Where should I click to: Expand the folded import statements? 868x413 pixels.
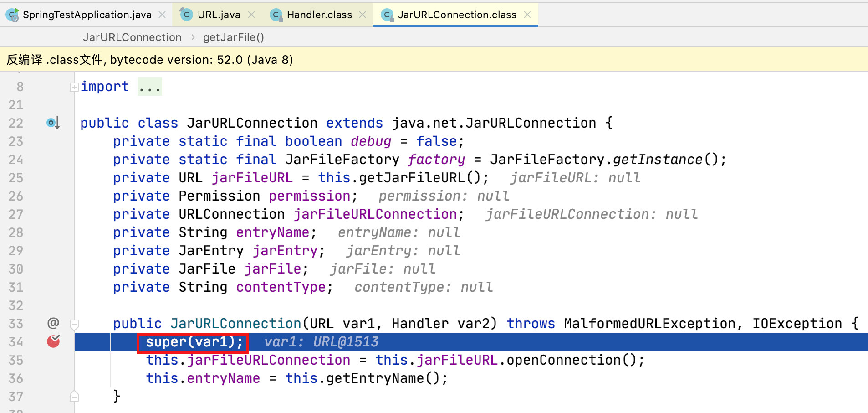[74, 87]
